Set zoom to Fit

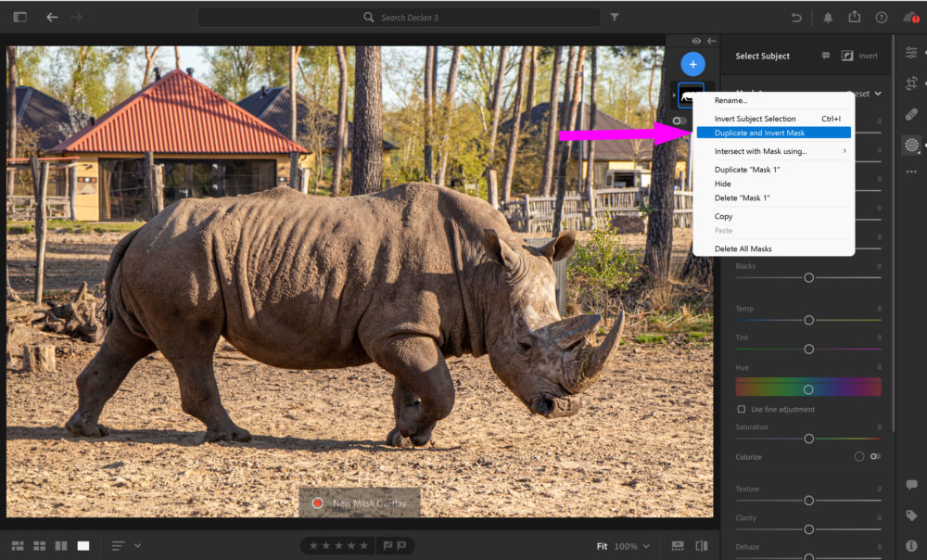602,546
